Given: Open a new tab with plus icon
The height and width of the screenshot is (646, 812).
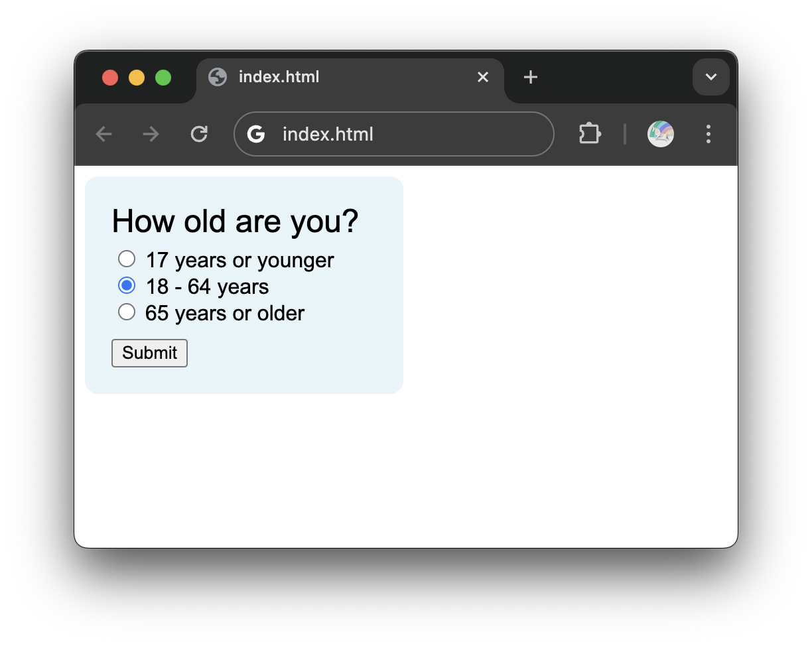Looking at the screenshot, I should 530,77.
